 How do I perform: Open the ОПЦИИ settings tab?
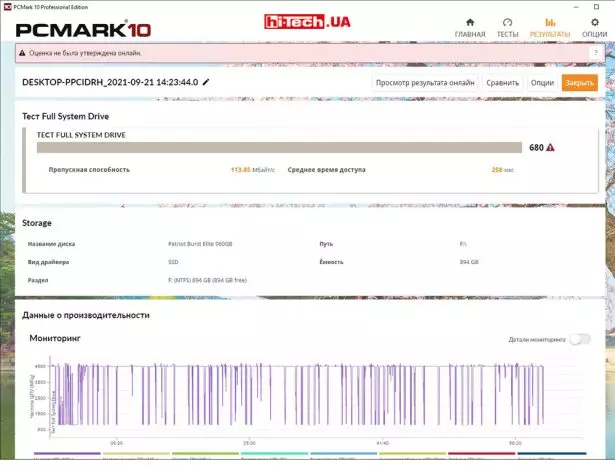(x=595, y=28)
